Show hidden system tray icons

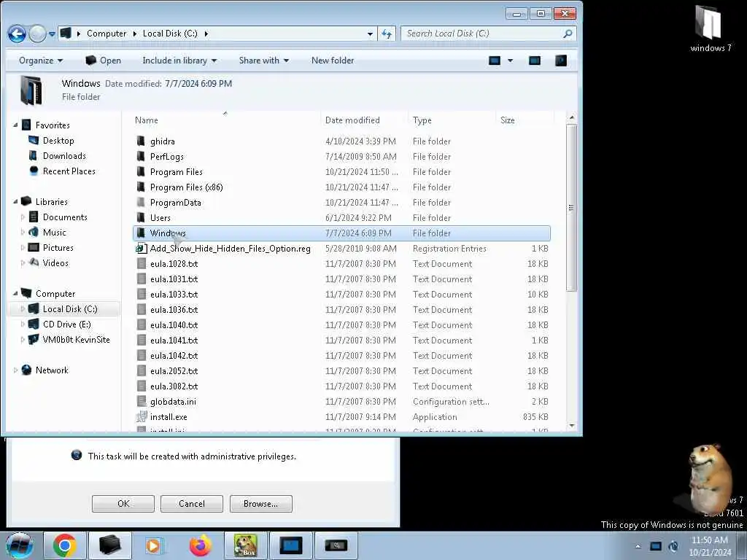[x=638, y=546]
